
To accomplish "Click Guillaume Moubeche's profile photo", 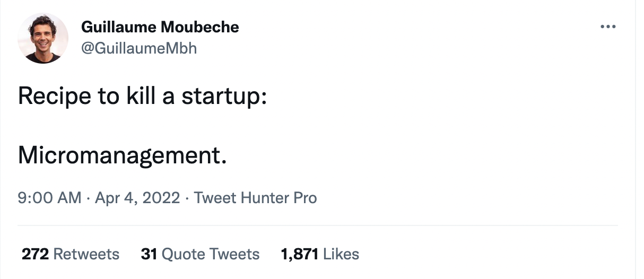I will 43,38.
